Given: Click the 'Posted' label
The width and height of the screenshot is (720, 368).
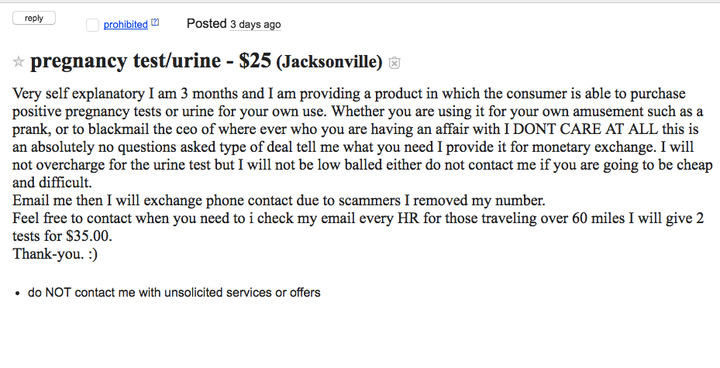Looking at the screenshot, I should tap(207, 23).
